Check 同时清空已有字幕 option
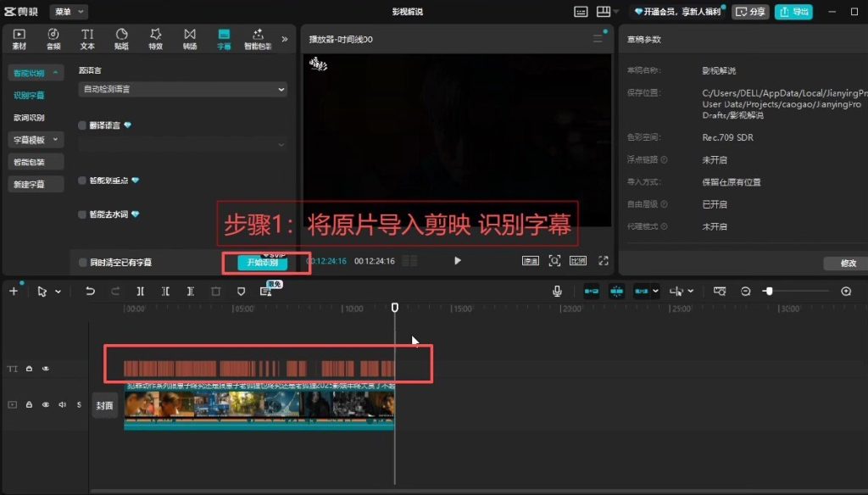The image size is (868, 495). pos(82,263)
